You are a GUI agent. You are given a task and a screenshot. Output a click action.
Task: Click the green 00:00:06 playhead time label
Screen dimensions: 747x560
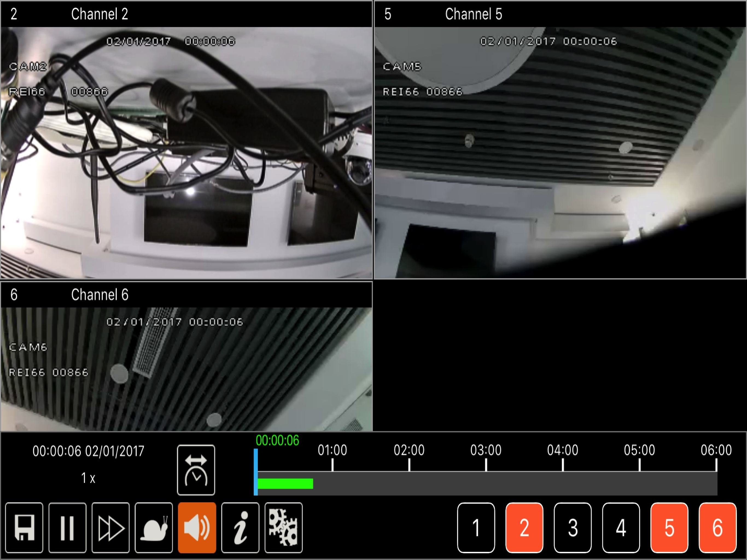click(x=277, y=441)
